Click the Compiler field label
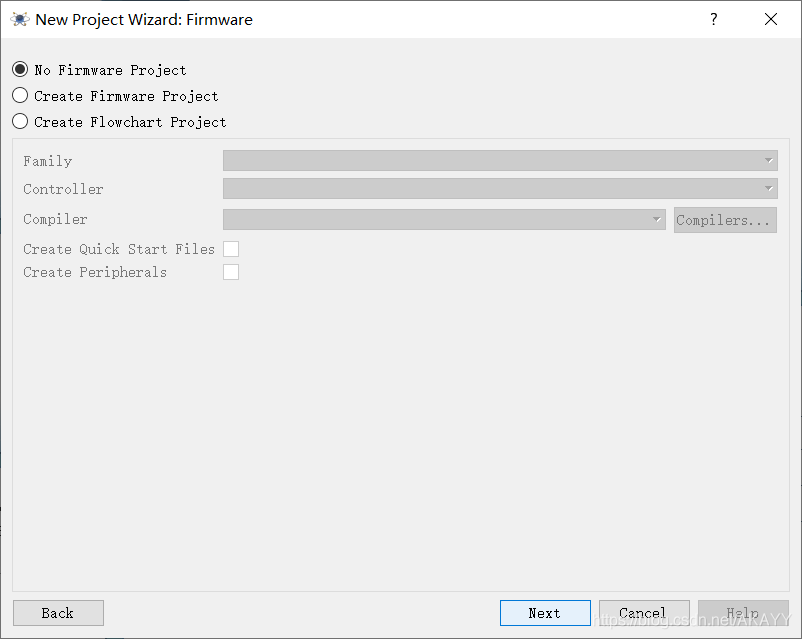 (55, 219)
